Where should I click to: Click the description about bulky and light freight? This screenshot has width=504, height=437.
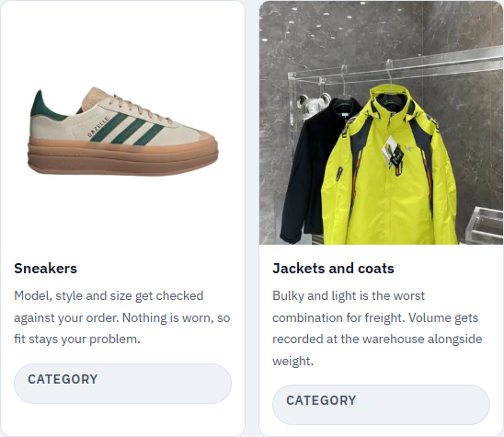coord(377,328)
